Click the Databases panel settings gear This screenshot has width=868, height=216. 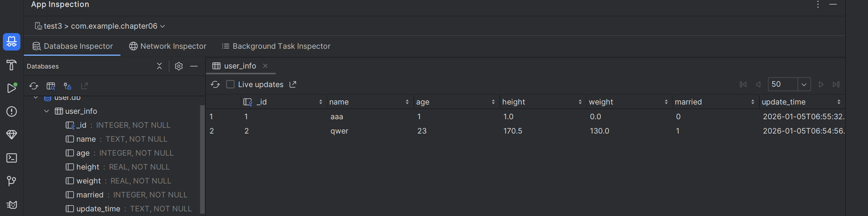pyautogui.click(x=179, y=66)
